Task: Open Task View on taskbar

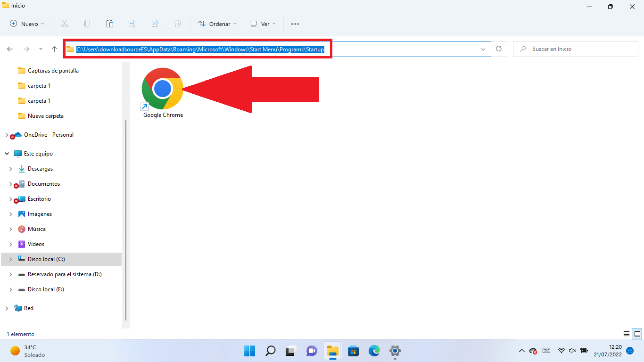Action: (291, 351)
